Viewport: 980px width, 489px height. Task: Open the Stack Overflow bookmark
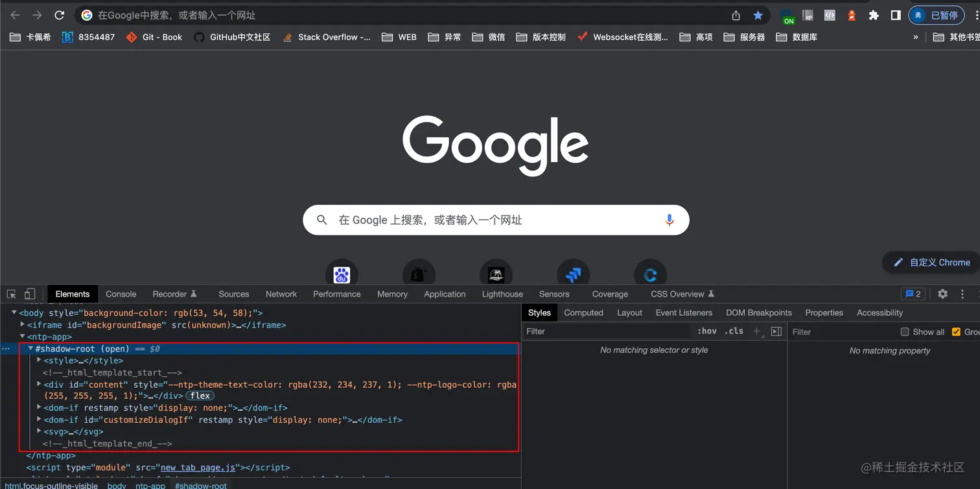click(x=326, y=37)
